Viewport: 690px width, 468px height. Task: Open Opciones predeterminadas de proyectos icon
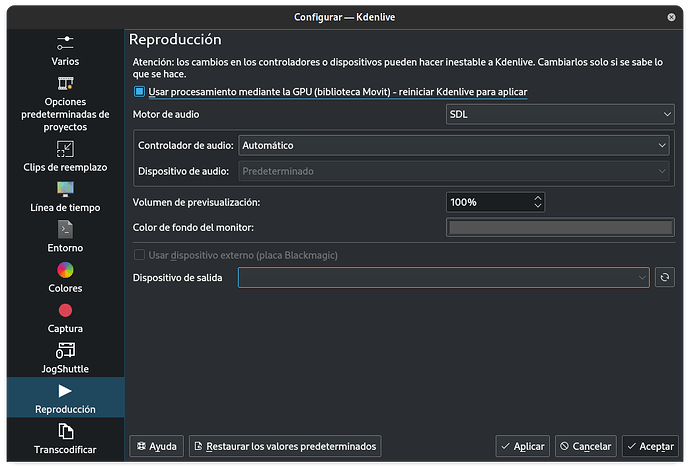tap(65, 83)
